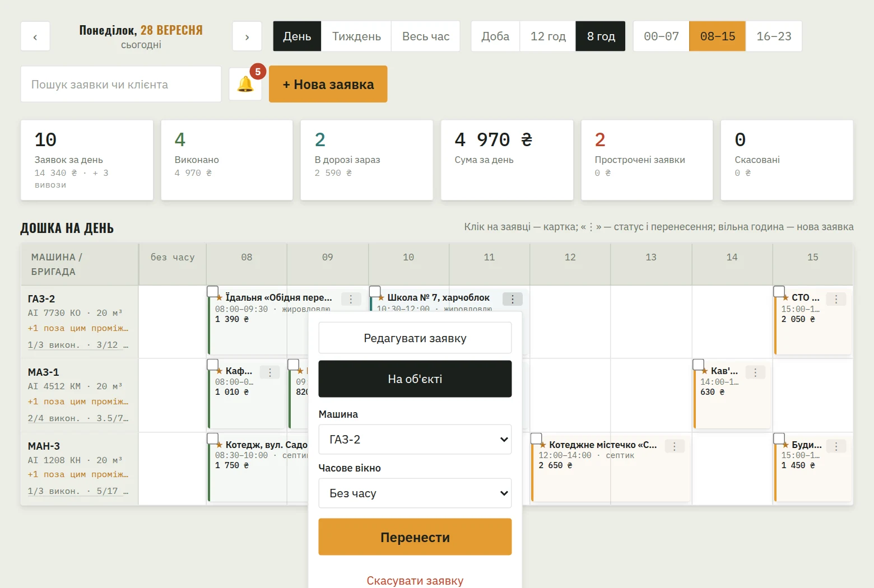
Task: Open В дорозі зараз stat card
Action: coord(367,160)
